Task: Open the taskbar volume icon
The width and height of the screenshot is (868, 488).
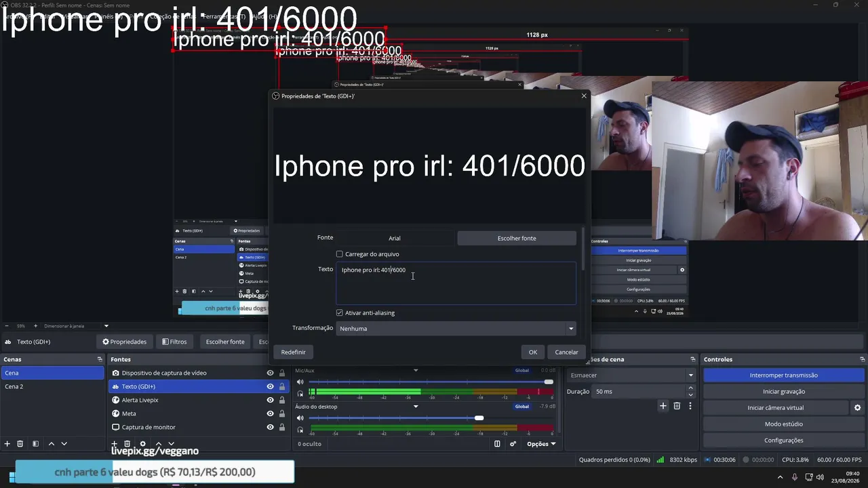Action: 821,477
